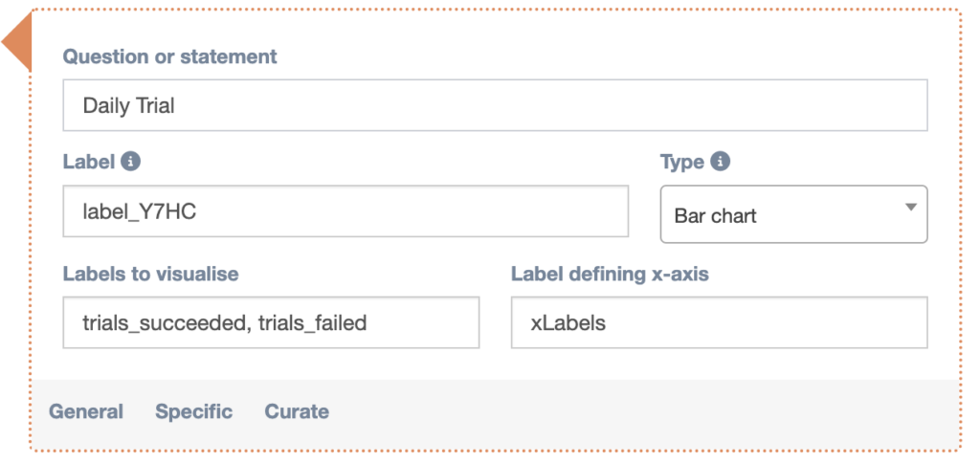Screen dimensions: 980x464
Task: Click the xLabels x-axis input field
Action: (x=718, y=322)
